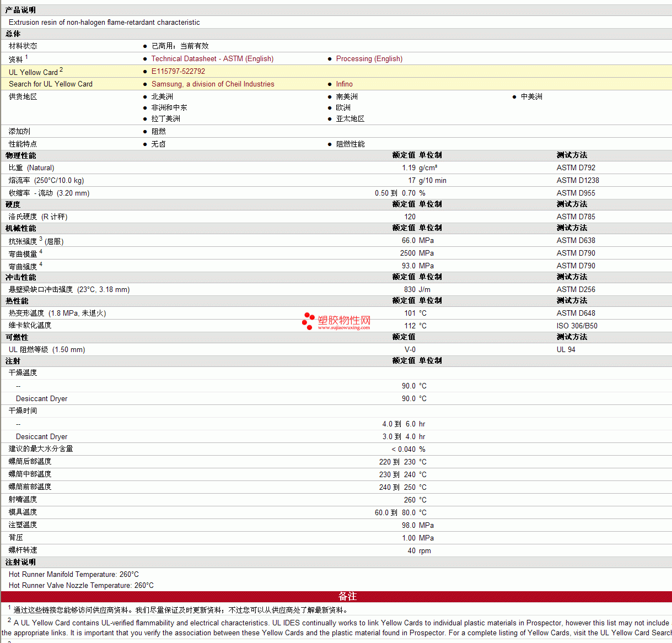The width and height of the screenshot is (672, 643).
Task: Click the ASTM D1238 test method
Action: (578, 181)
